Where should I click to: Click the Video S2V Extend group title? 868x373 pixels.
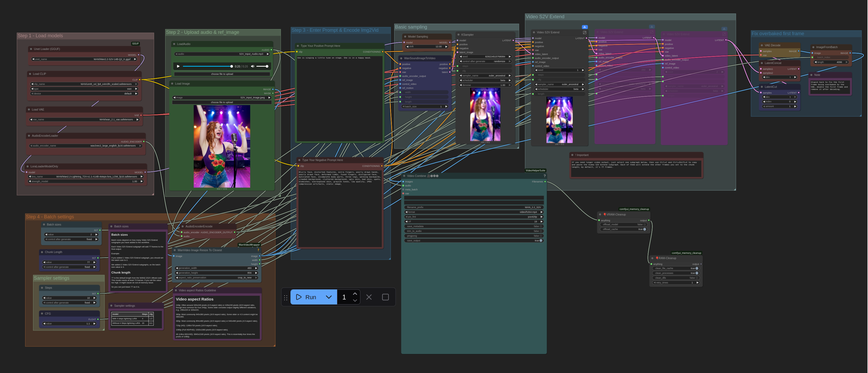point(545,16)
